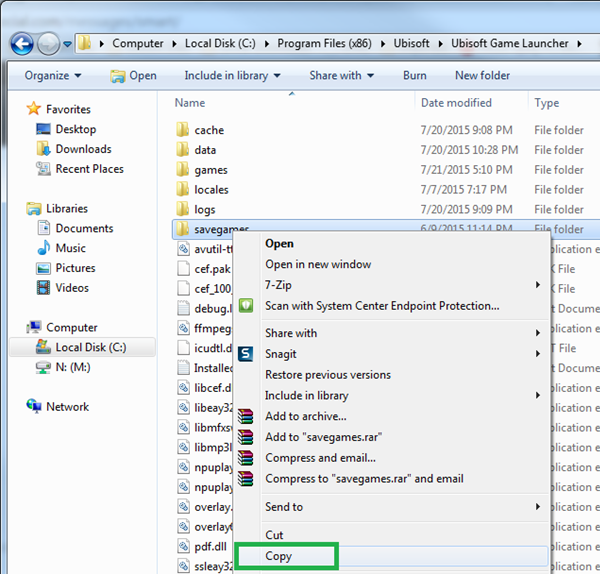Click the Libraries icon in sidebar
The width and height of the screenshot is (600, 574).
(x=34, y=208)
